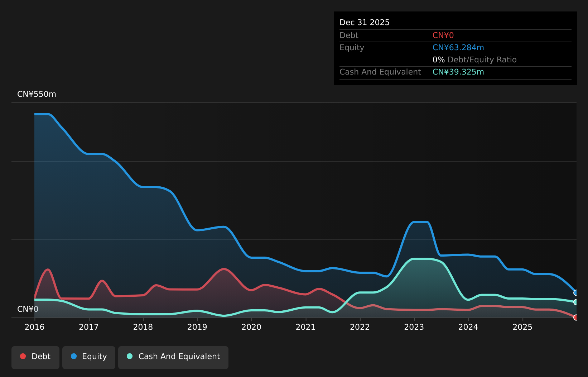Click the Dec 31 2025 tooltip date
This screenshot has width=588, height=377.
[364, 23]
